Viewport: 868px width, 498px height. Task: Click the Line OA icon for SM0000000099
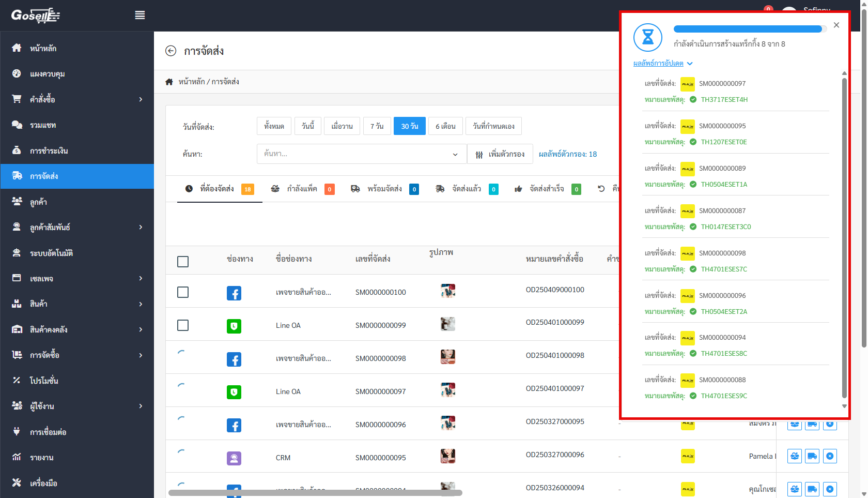234,326
